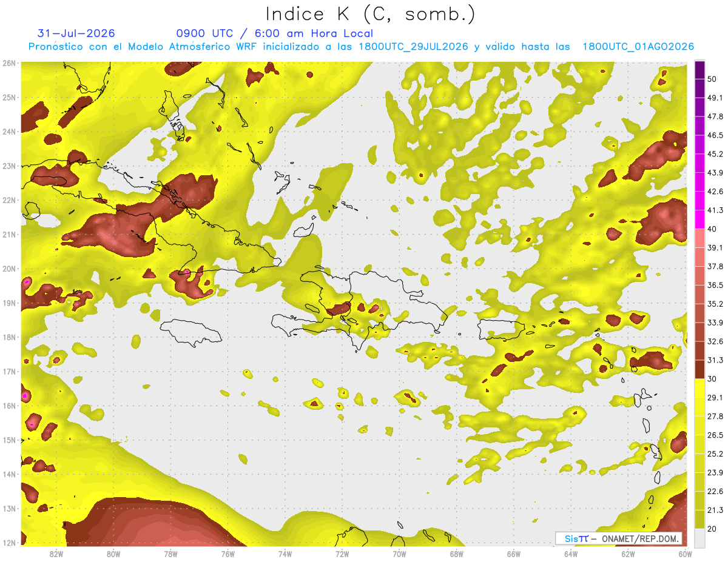Click the "1800UTC_29JUL2026" initialization time
Viewport: 728px width, 562px height.
413,47
